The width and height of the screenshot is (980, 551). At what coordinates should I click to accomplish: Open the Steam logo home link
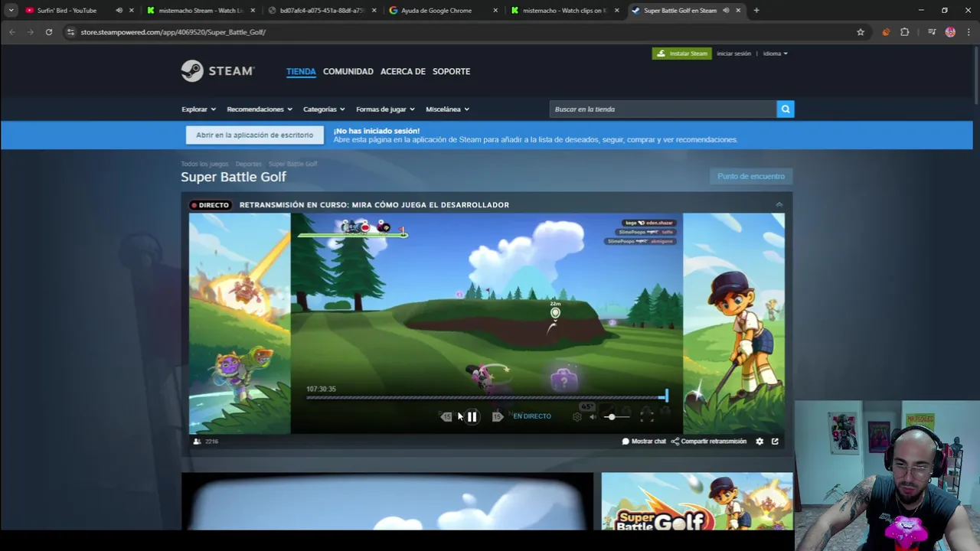click(217, 70)
